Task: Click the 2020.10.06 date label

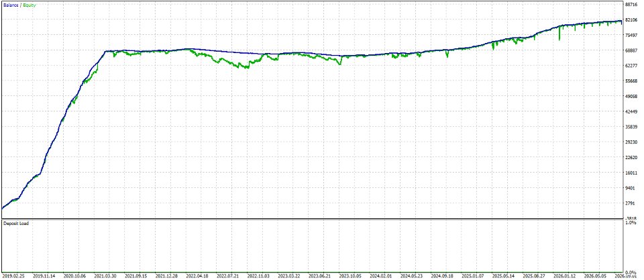Action: pyautogui.click(x=75, y=277)
